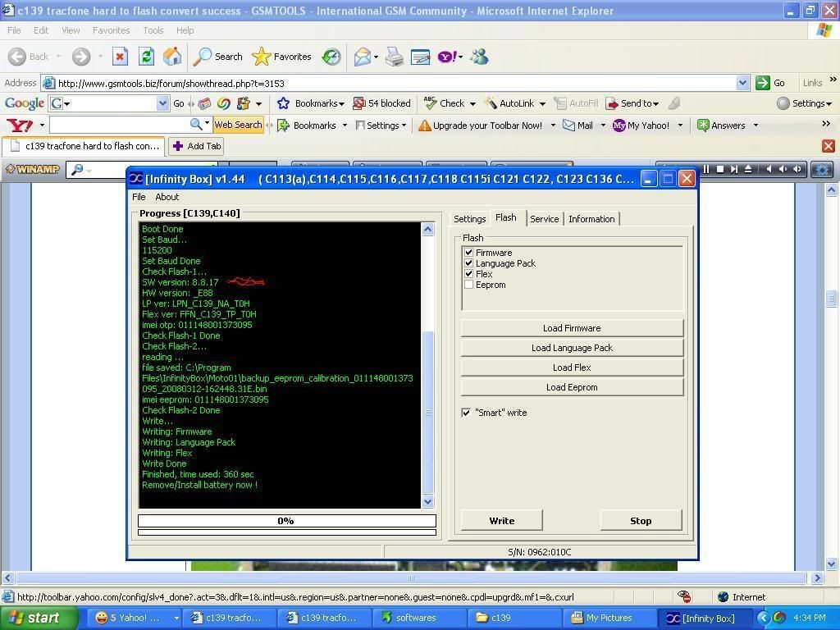Viewport: 840px width, 630px height.
Task: Click the browser horizontal scrollbar
Action: (x=411, y=578)
